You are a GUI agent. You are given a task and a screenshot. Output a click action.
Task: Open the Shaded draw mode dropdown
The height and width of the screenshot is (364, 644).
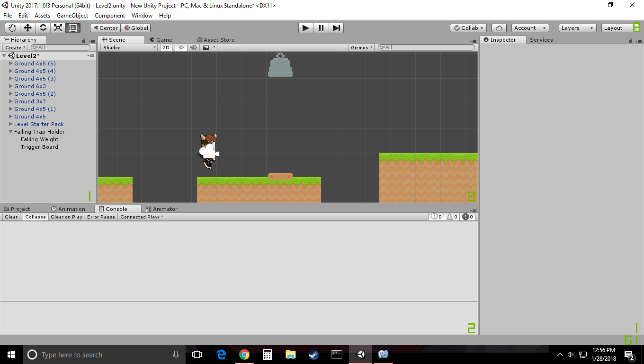pyautogui.click(x=129, y=47)
